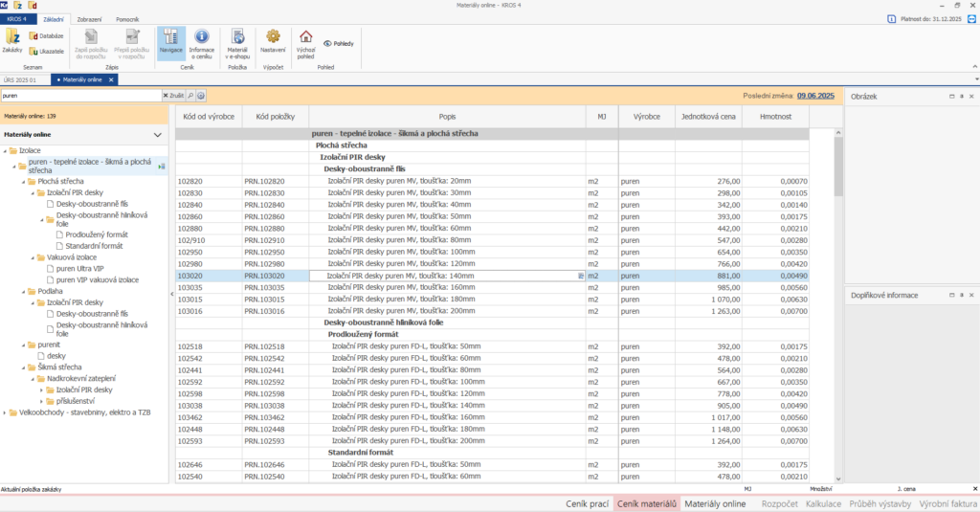
Task: Click the puren search input field
Action: pos(81,96)
